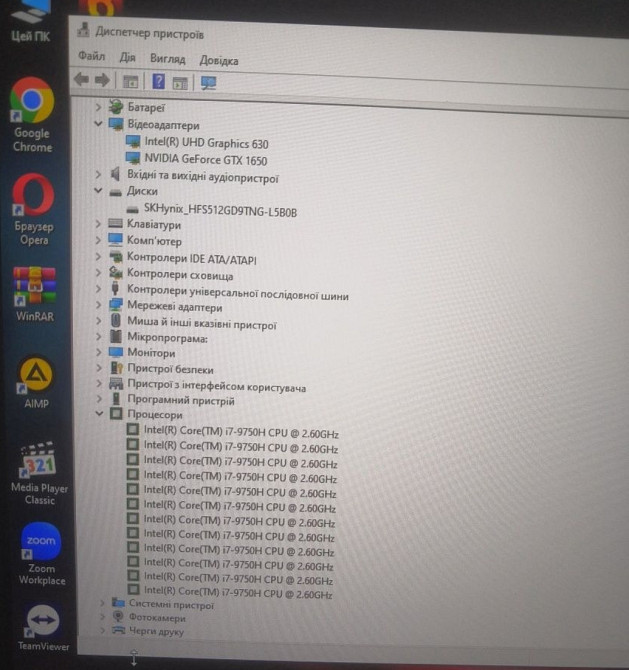Click the blue Help question mark icon

point(158,82)
